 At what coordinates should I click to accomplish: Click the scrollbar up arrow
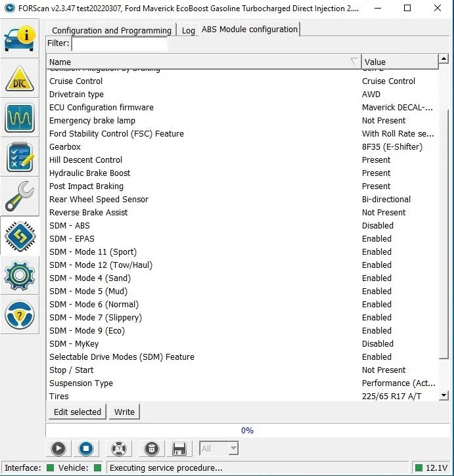tap(443, 58)
